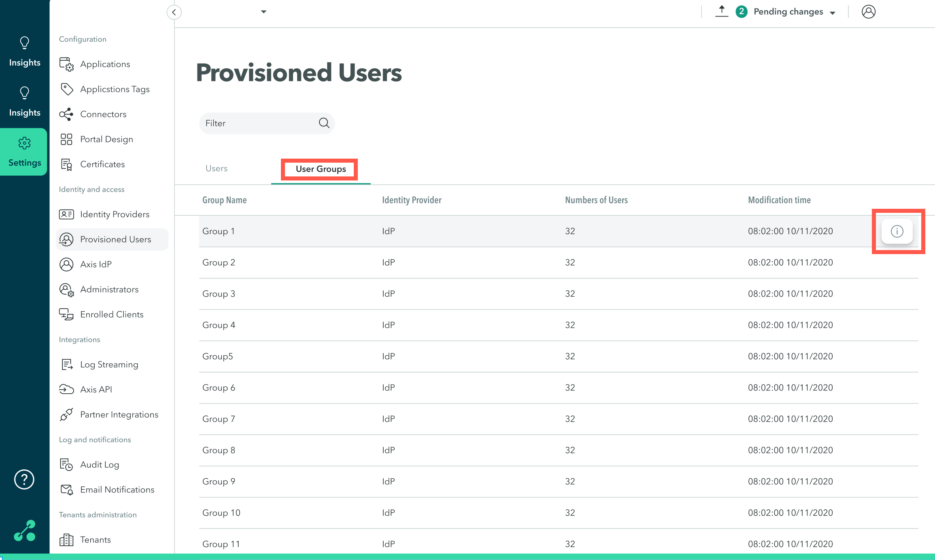
Task: Click the Identity Providers ID card icon
Action: [66, 214]
